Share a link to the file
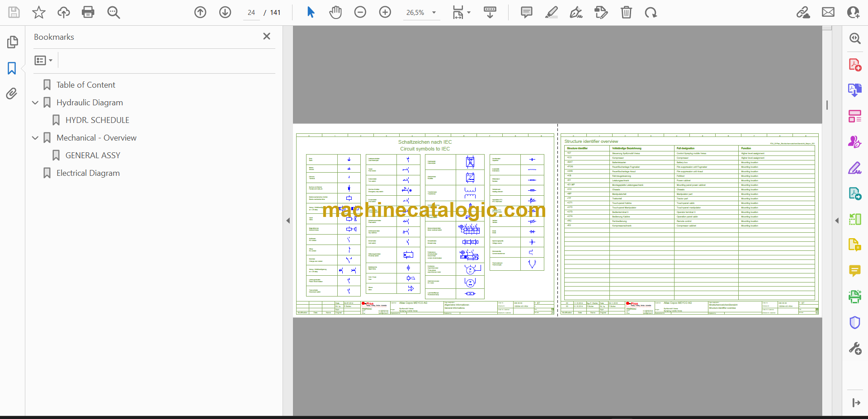The image size is (868, 419). (x=803, y=12)
